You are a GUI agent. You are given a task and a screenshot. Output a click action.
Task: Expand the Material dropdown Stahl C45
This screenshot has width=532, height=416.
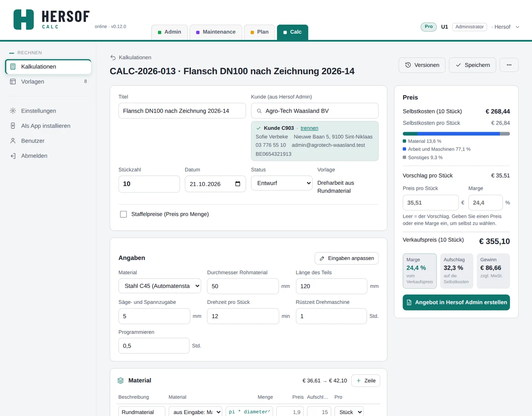pyautogui.click(x=160, y=286)
